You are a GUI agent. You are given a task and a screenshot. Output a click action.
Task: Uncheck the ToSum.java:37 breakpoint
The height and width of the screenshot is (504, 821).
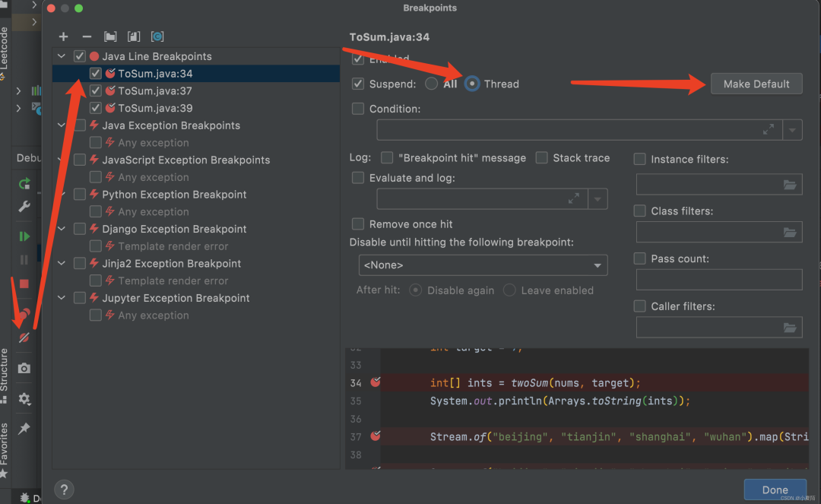(96, 90)
